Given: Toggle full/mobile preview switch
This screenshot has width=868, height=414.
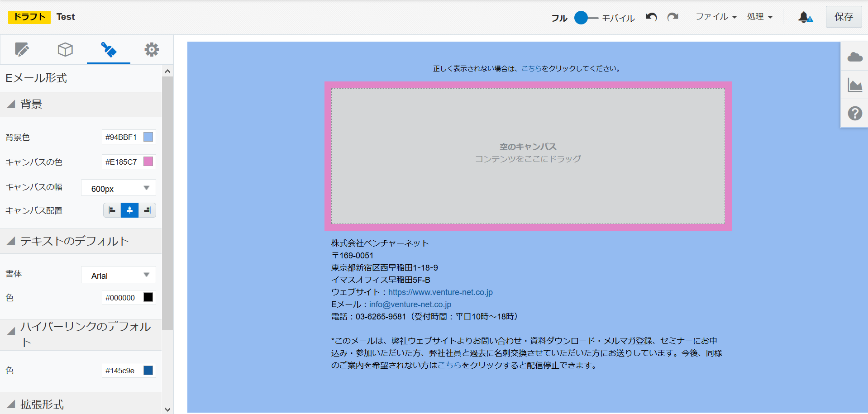Looking at the screenshot, I should [586, 18].
